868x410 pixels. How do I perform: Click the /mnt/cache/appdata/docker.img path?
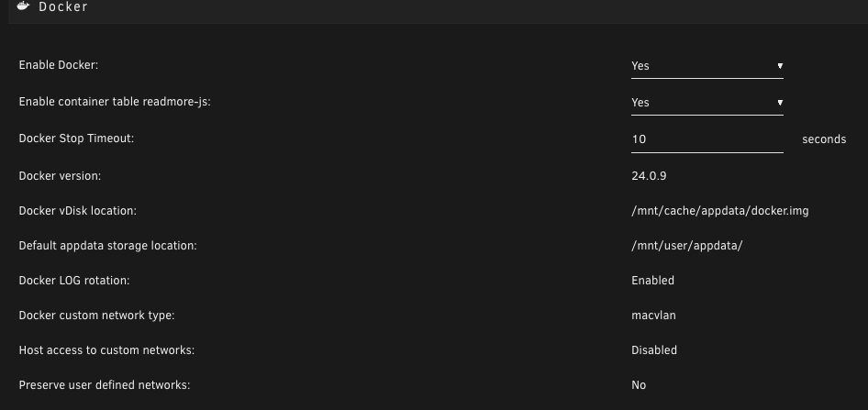click(720, 211)
